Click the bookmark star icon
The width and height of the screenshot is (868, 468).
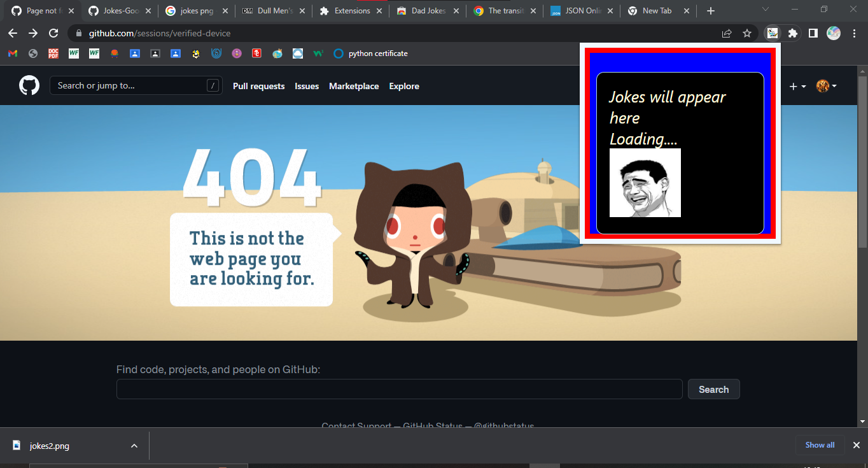747,33
